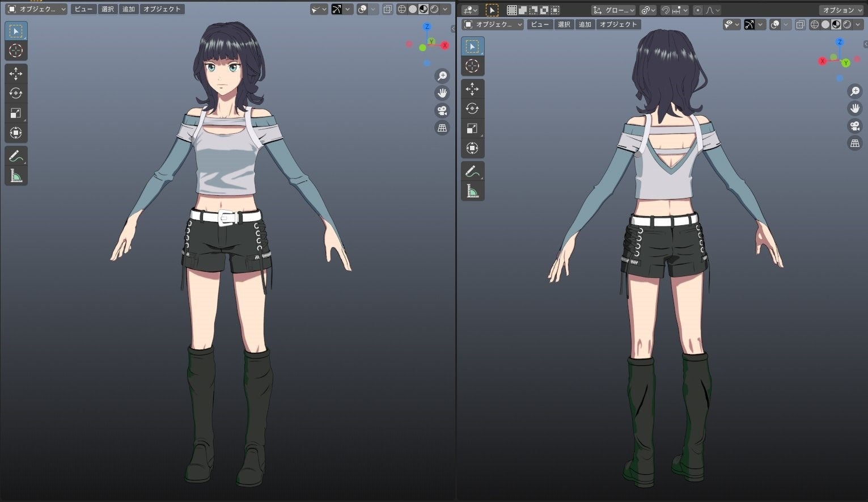This screenshot has width=868, height=502.
Task: Open the オブジェクト menu in left viewport
Action: 162,9
